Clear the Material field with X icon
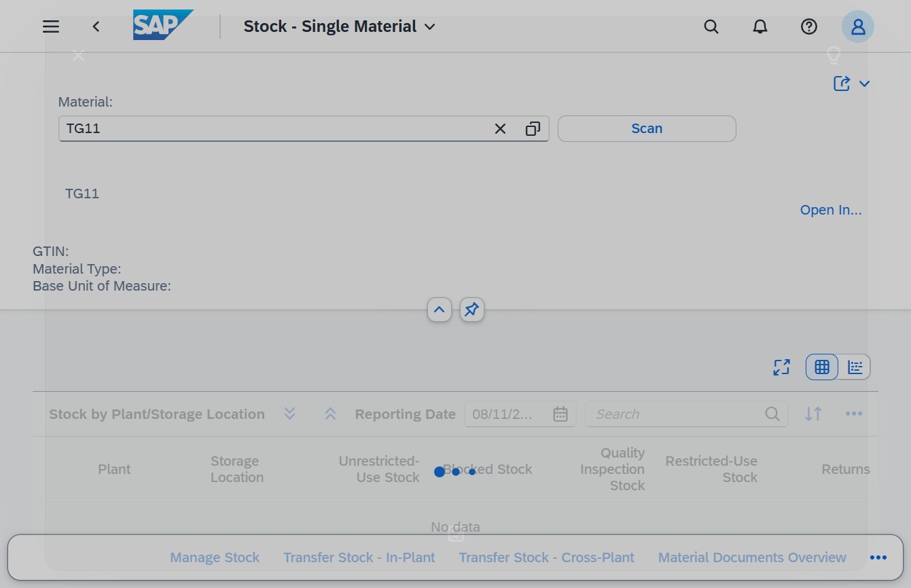 click(500, 128)
